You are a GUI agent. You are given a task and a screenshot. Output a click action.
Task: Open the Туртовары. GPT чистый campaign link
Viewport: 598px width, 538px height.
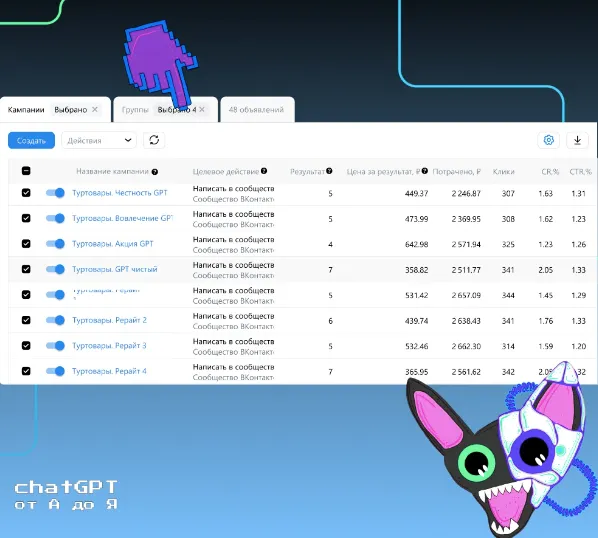[x=115, y=269]
